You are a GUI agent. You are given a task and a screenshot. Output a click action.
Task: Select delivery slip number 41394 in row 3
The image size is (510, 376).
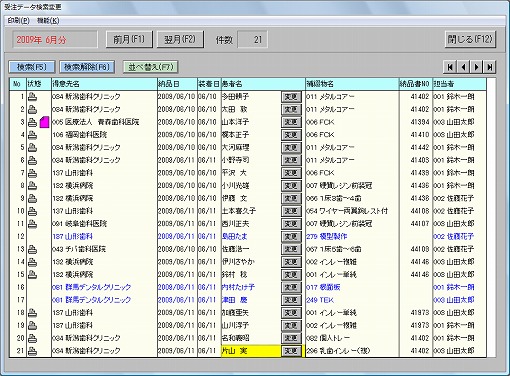click(x=416, y=122)
